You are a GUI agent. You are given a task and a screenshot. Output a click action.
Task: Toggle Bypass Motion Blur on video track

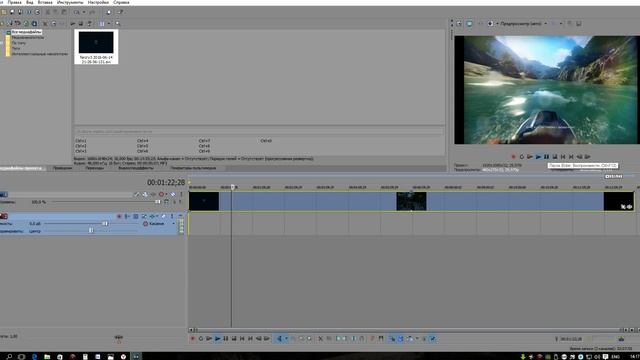coord(137,195)
